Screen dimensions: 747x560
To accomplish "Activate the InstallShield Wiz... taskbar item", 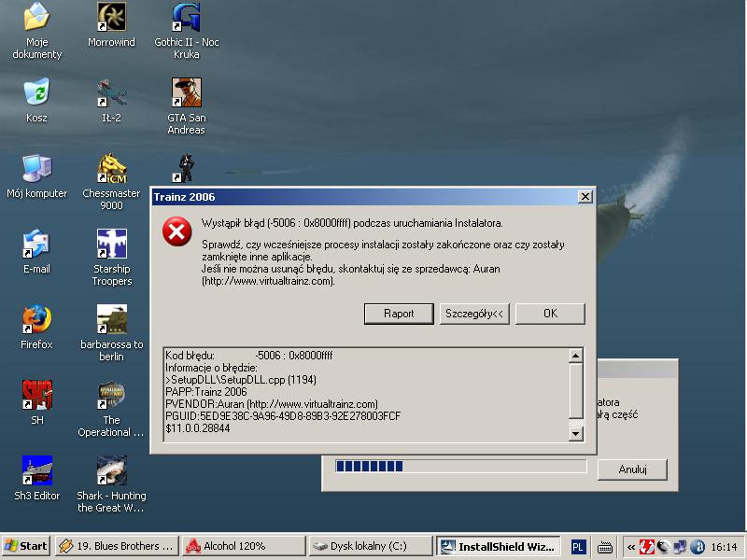I will [x=498, y=546].
